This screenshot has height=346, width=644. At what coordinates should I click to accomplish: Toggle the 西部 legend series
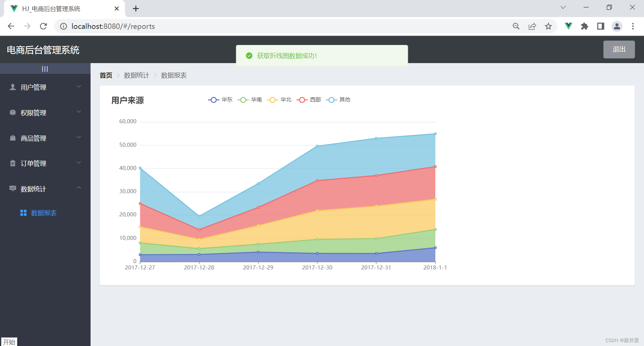(309, 100)
